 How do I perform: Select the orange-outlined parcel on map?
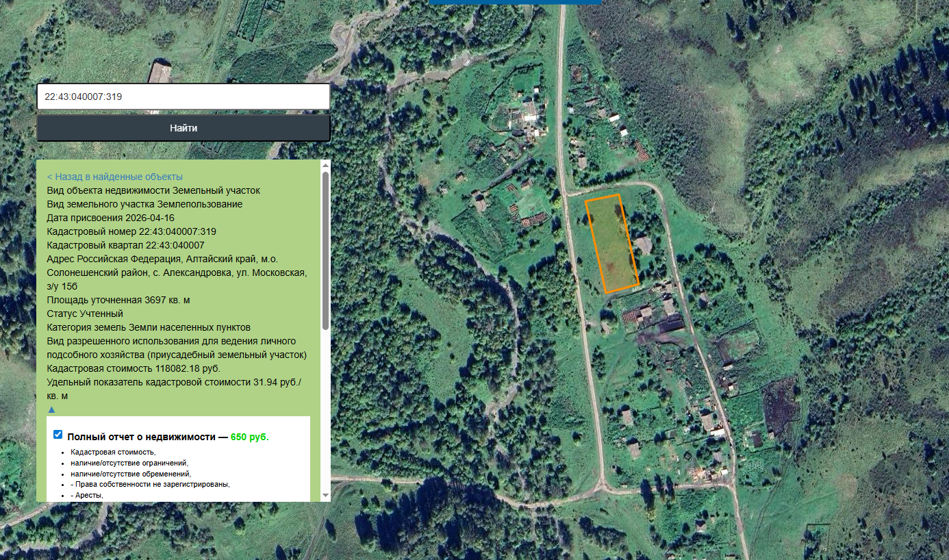click(x=612, y=244)
